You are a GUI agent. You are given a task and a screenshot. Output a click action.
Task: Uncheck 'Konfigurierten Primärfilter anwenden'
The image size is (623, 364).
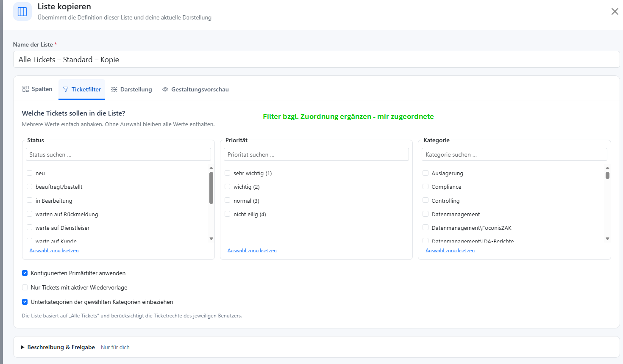[25, 273]
